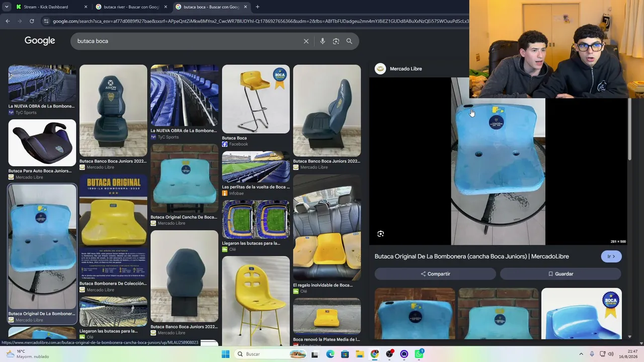Click the Mercado Libre icon in preview header
The height and width of the screenshot is (362, 644).
(380, 69)
